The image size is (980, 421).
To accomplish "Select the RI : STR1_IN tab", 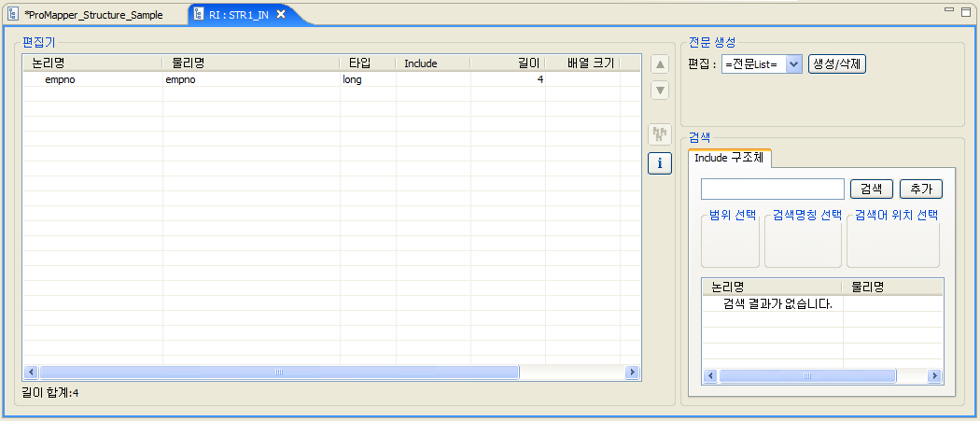I will pyautogui.click(x=239, y=15).
